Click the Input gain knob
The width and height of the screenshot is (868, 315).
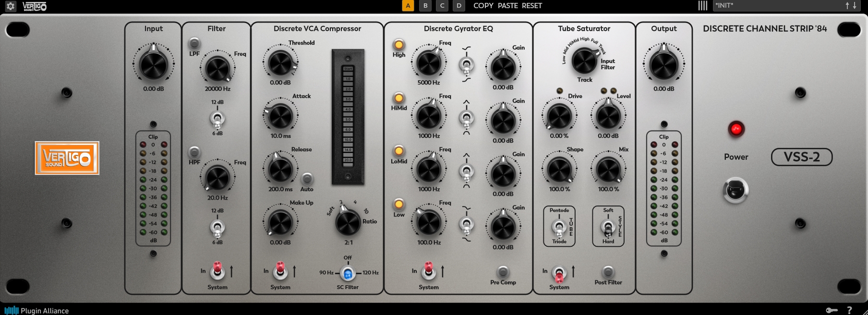coord(154,65)
